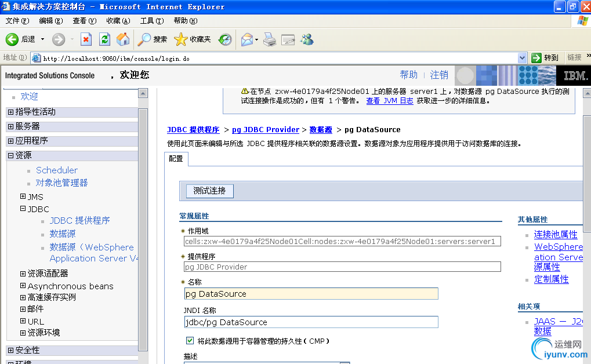This screenshot has width=591, height=364.
Task: Click the 转到 go arrow icon
Action: pyautogui.click(x=536, y=57)
